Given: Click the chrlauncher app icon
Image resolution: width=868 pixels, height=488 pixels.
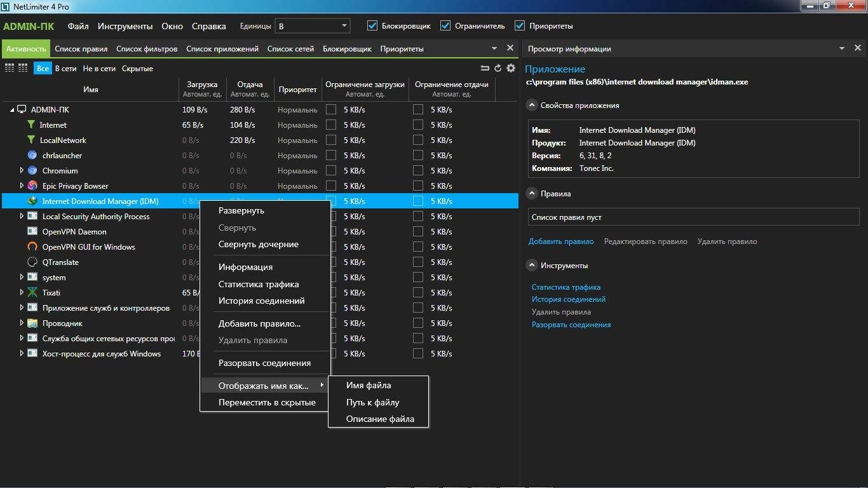Looking at the screenshot, I should tap(32, 156).
